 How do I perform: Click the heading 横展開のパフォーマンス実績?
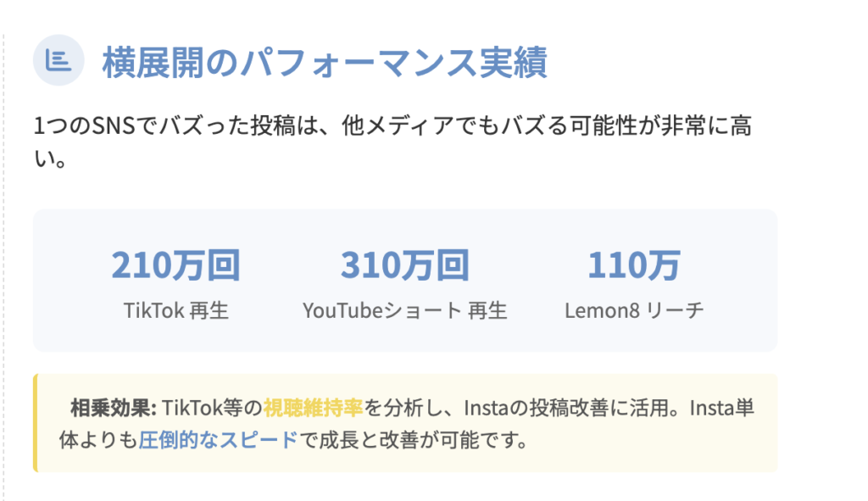325,63
